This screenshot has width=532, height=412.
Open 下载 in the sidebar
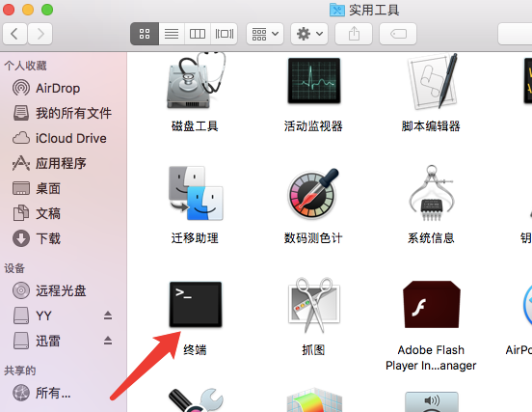tap(37, 238)
